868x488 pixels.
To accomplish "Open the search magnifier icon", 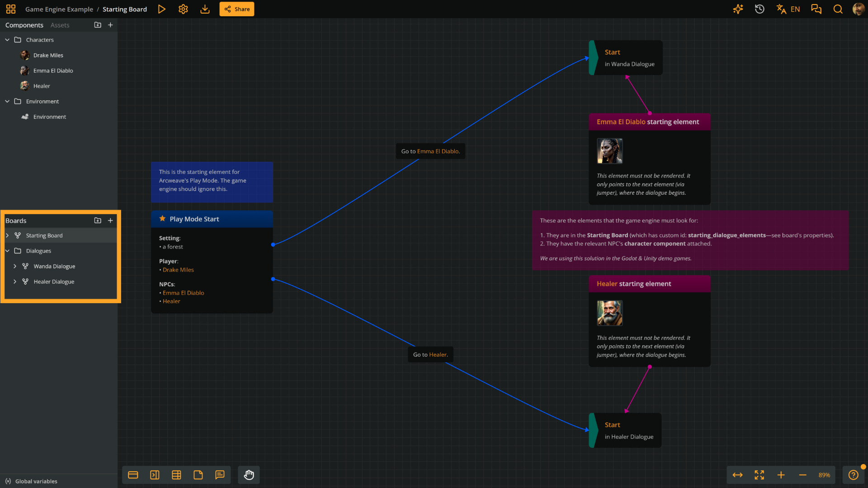I will [x=838, y=9].
